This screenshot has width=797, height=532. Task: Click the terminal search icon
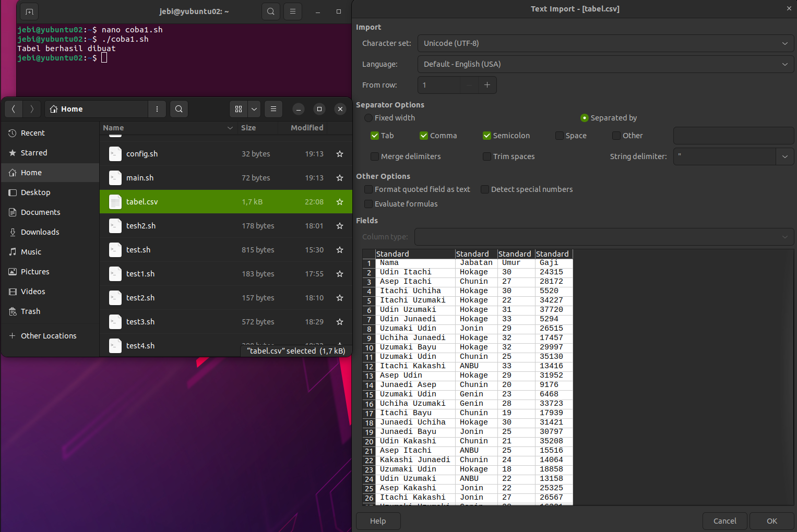[x=270, y=11]
